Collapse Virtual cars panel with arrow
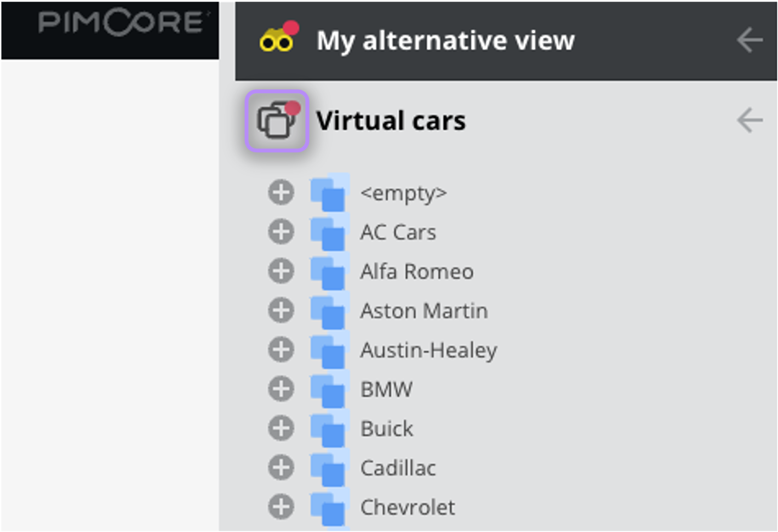 coord(750,120)
